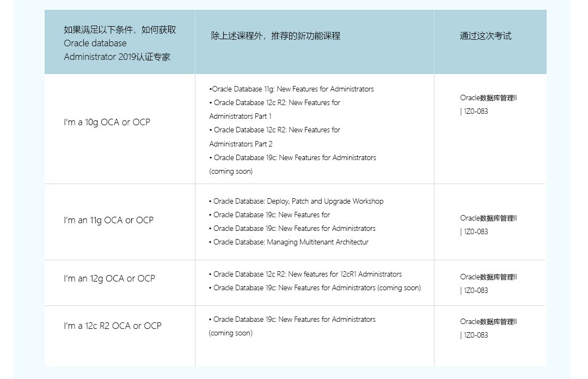The height and width of the screenshot is (379, 588).
Task: Click "I'm an 12g OCA or OCP"
Action: tap(109, 278)
